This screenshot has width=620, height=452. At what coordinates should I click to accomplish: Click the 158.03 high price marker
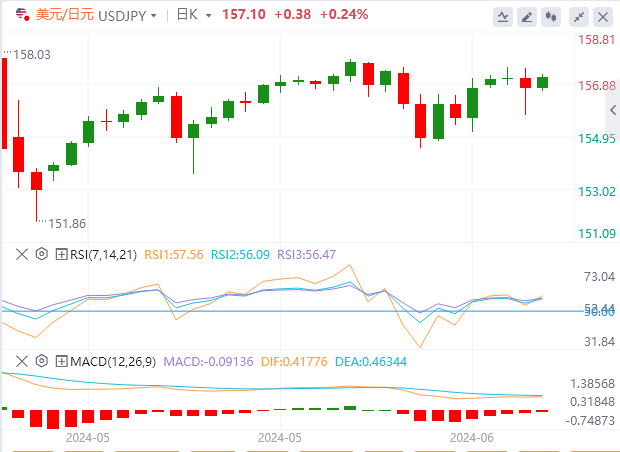point(32,55)
